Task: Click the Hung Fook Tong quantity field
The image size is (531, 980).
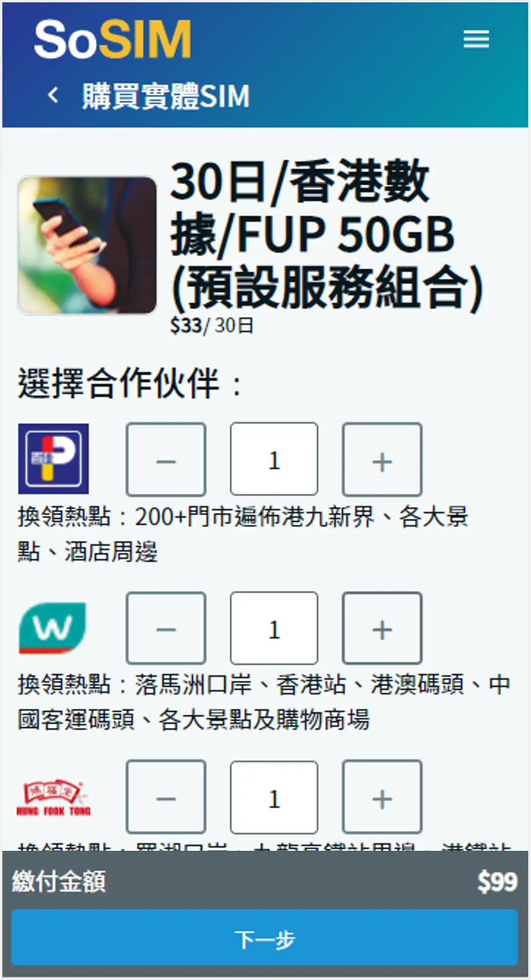Action: click(274, 797)
